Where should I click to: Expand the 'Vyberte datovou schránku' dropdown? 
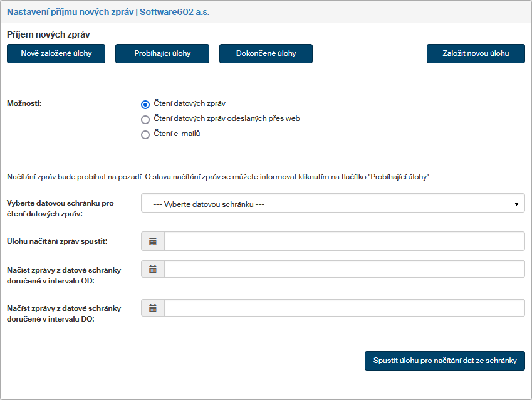(332, 204)
